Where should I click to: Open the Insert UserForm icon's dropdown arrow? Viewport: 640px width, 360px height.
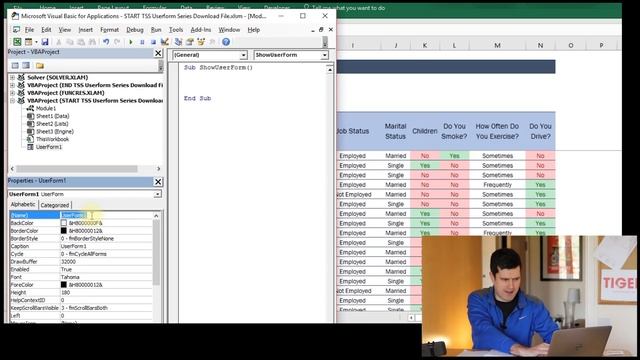point(36,42)
